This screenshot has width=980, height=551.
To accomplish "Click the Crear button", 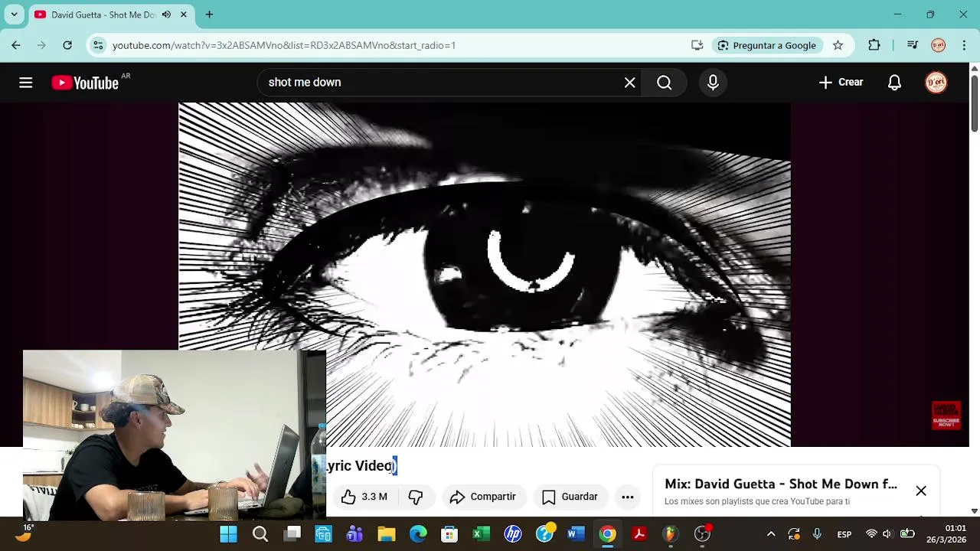I will [x=841, y=83].
